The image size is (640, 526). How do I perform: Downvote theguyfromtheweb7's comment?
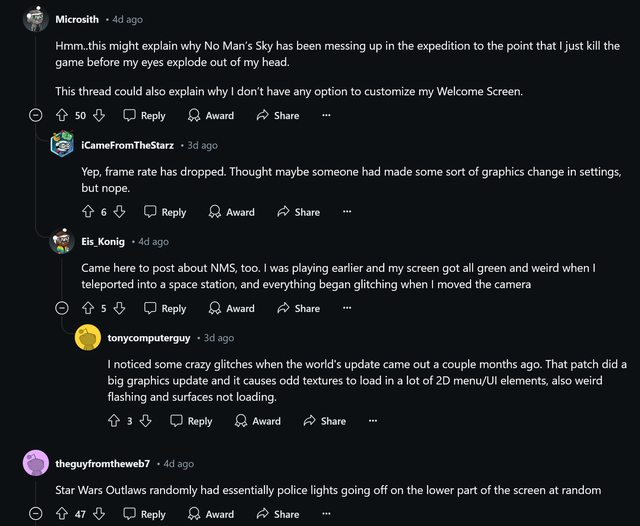pos(98,514)
